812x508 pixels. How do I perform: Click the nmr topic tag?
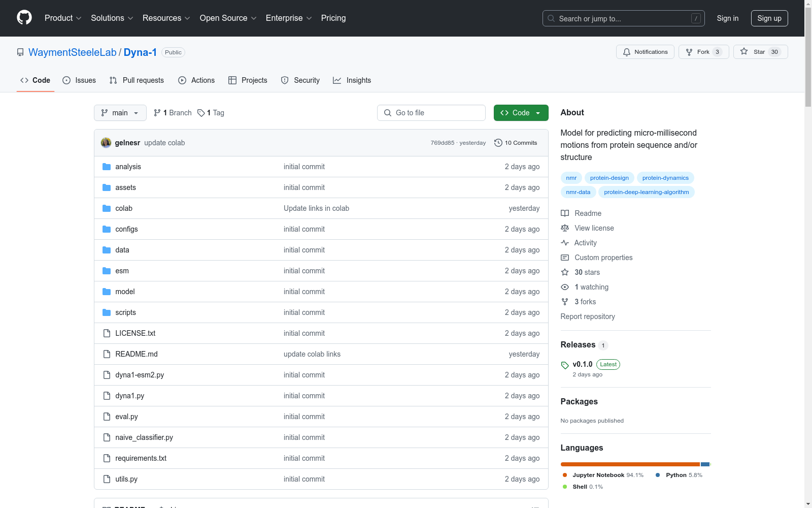(x=571, y=178)
